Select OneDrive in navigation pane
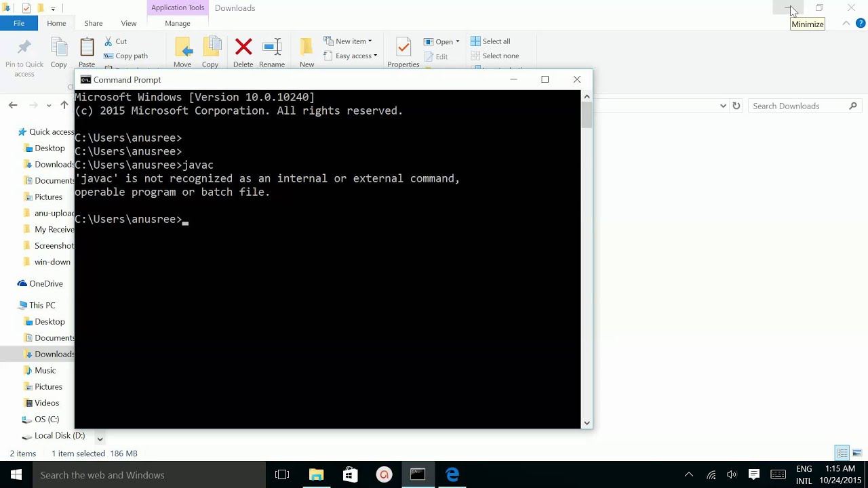This screenshot has height=488, width=868. click(40, 283)
